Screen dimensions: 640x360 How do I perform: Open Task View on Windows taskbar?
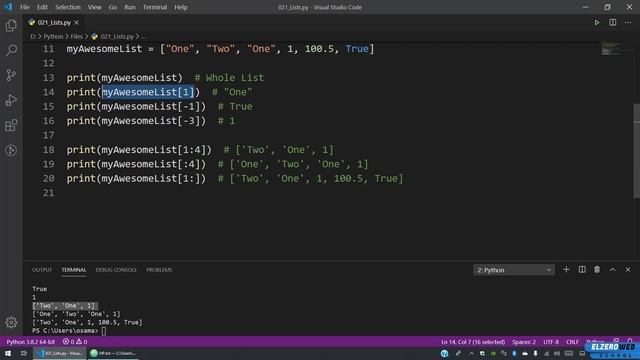(x=24, y=353)
